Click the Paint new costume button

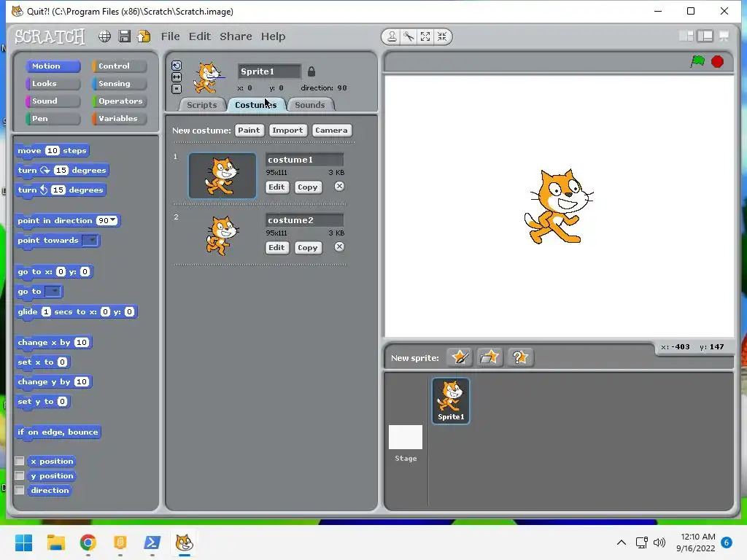coord(249,130)
